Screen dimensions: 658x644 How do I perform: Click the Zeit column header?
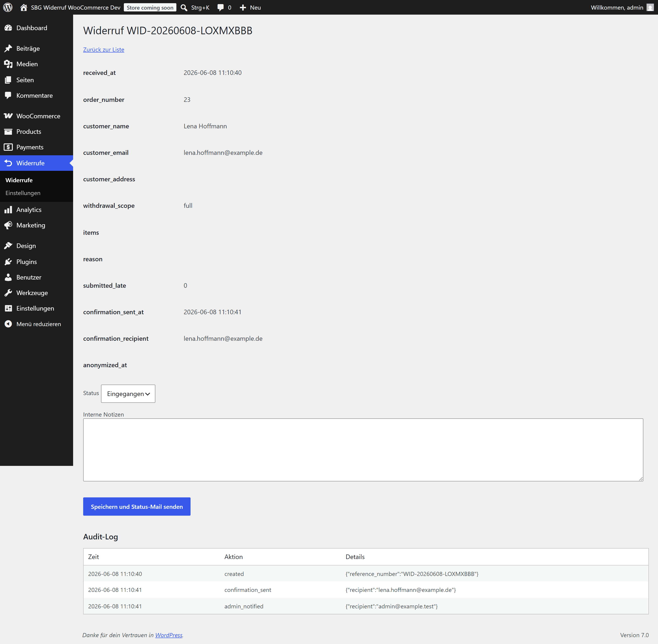pos(93,557)
